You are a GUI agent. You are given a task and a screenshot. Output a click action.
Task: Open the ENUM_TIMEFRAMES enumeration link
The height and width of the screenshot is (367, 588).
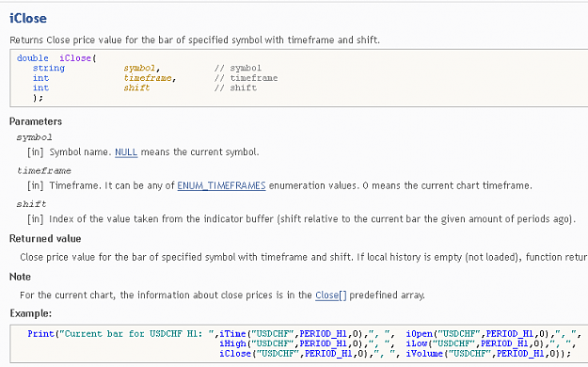pos(221,185)
